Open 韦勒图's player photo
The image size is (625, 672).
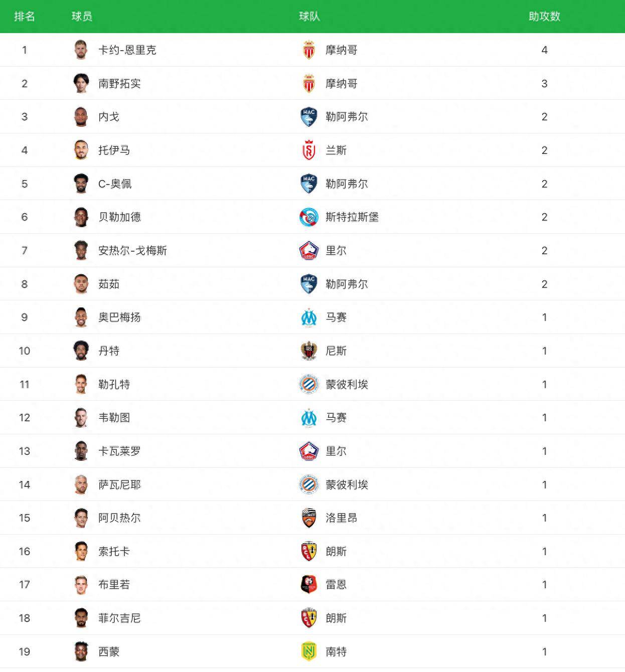[x=81, y=417]
